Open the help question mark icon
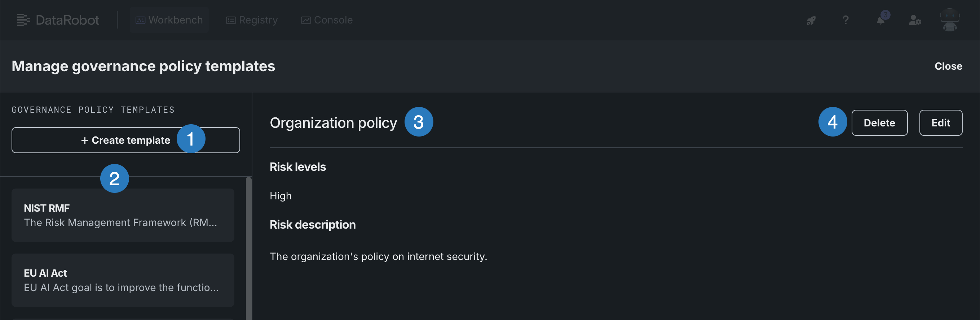Screen dimensions: 980x320 click(845, 20)
